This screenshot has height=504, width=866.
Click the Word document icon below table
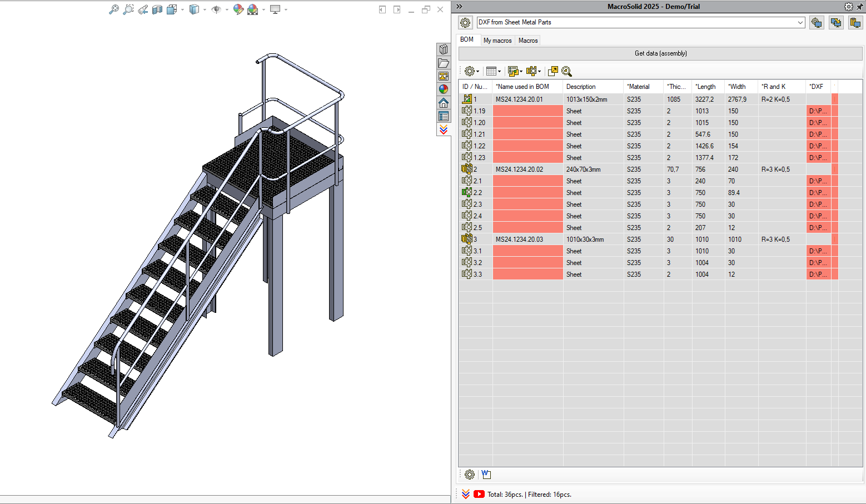click(486, 475)
